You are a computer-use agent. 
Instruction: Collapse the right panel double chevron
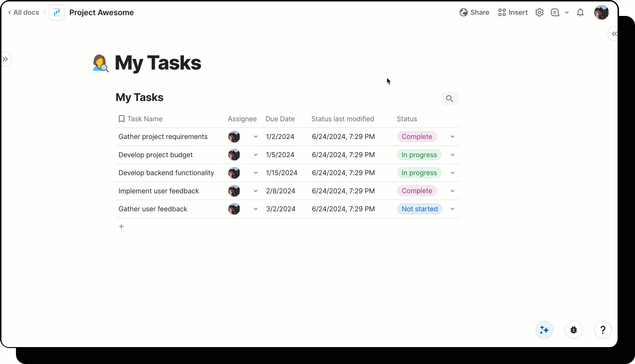[x=614, y=34]
